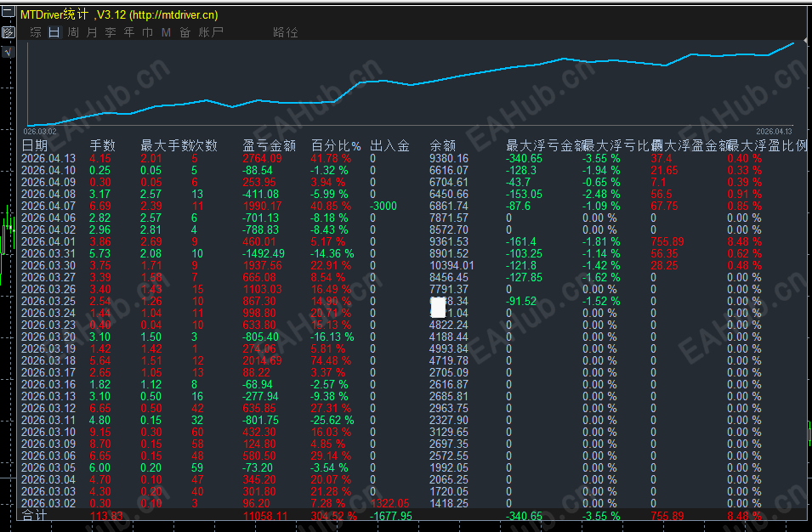Click the 日期 column header
Screen dimensions: 812x532
(35, 145)
